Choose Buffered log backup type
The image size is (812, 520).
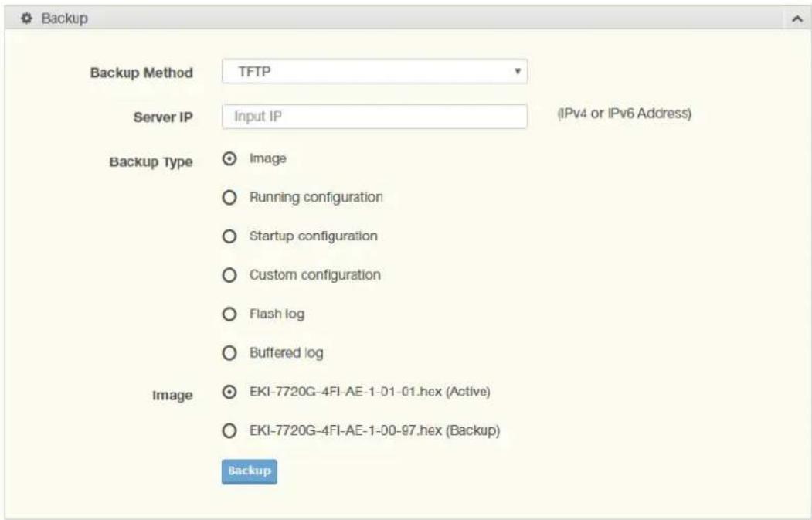coord(229,352)
